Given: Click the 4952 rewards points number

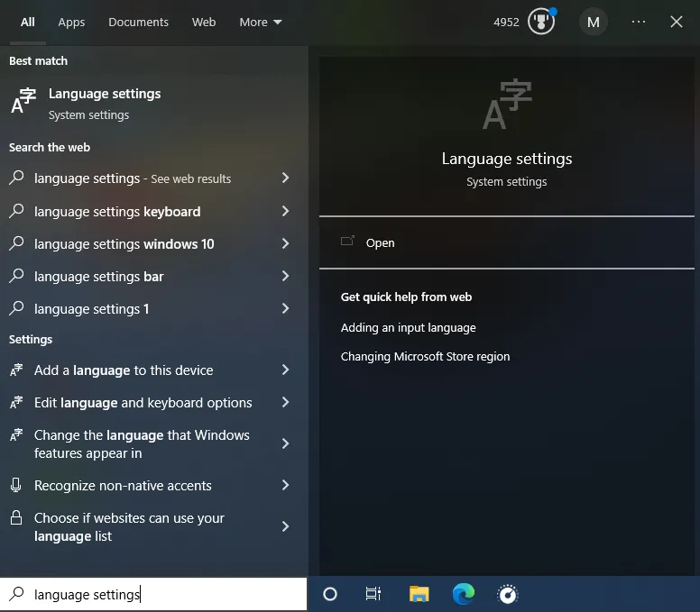Looking at the screenshot, I should click(x=506, y=23).
